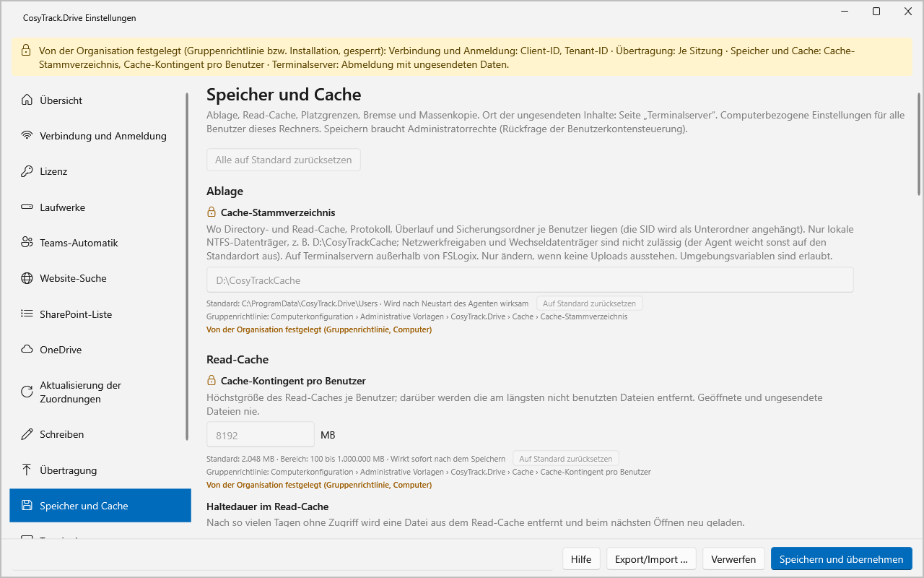The height and width of the screenshot is (578, 924).
Task: Click the globe icon for Website-Suche
Action: tap(27, 278)
